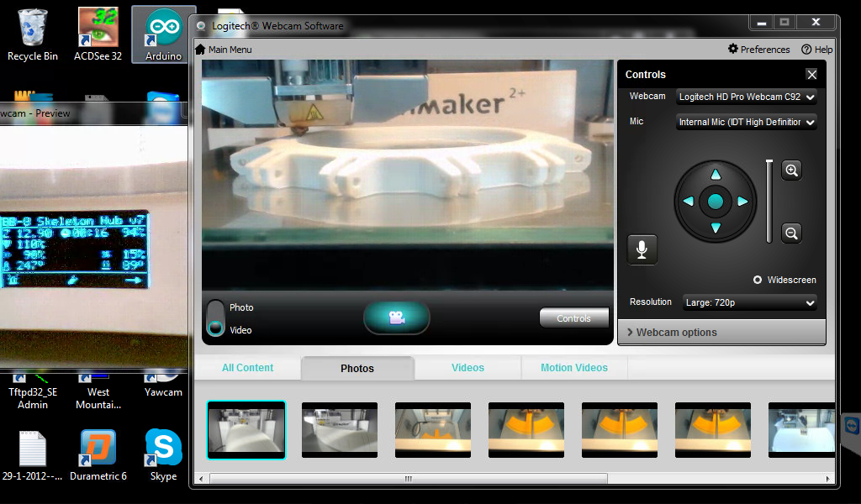Click the Video mode label
861x504 pixels.
click(240, 330)
